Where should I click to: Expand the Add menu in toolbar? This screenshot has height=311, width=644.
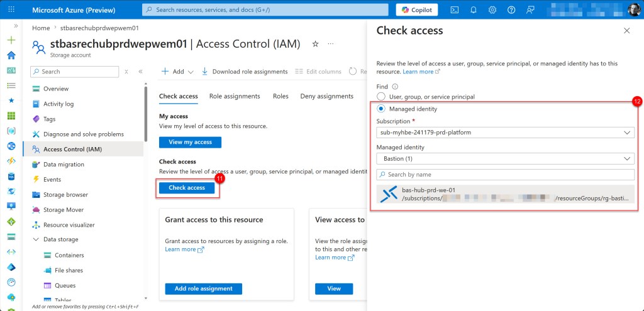pyautogui.click(x=178, y=72)
